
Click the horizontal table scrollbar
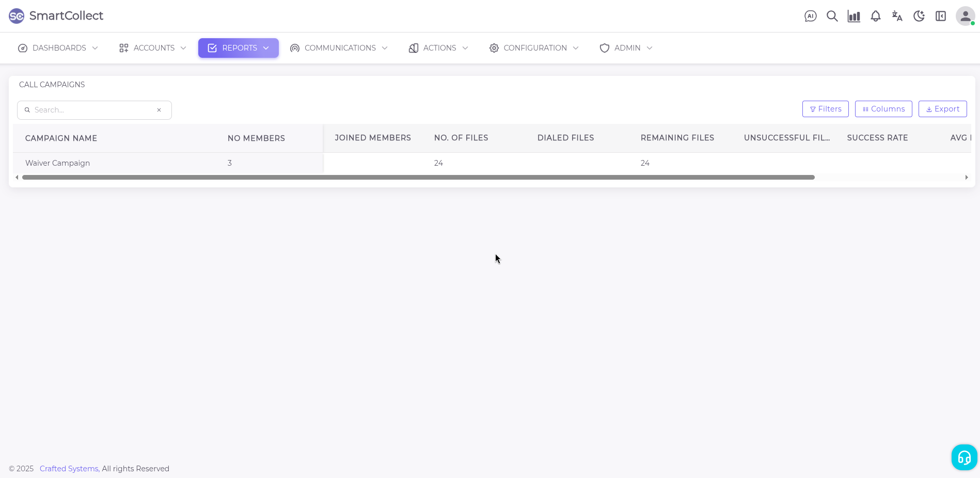pos(418,177)
